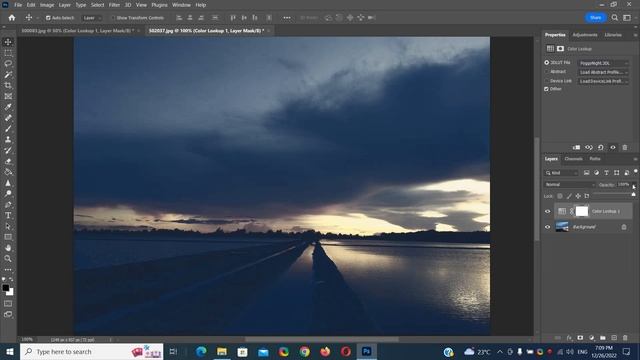This screenshot has height=360, width=640.
Task: Select the Device Link radio option
Action: coord(547,81)
